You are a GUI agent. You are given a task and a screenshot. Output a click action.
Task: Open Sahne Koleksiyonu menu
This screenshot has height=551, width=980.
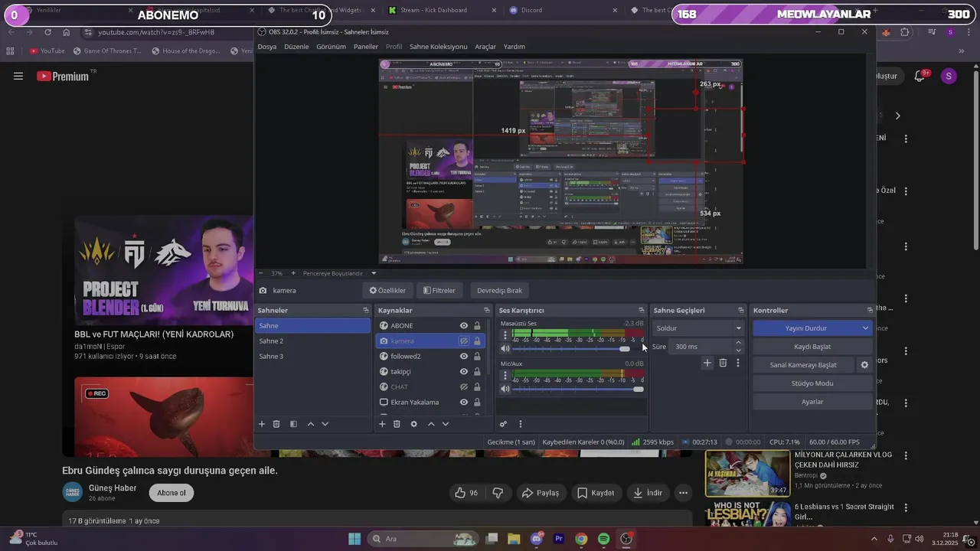pyautogui.click(x=438, y=47)
